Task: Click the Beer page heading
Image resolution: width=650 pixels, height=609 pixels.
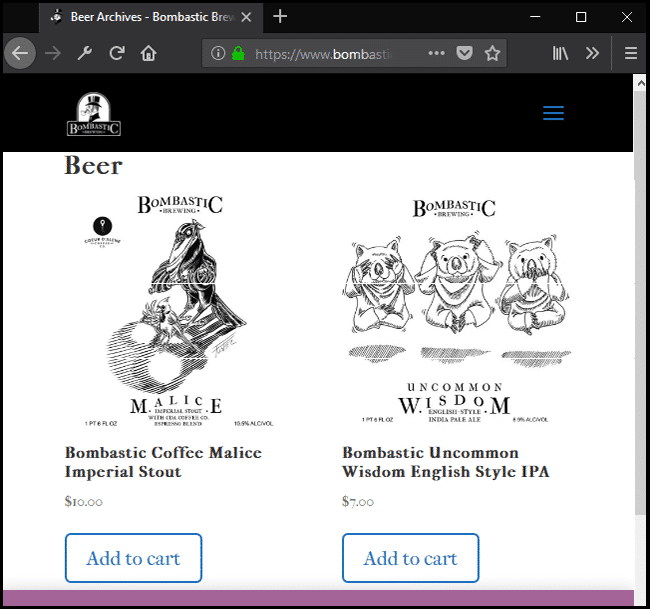Action: [93, 166]
